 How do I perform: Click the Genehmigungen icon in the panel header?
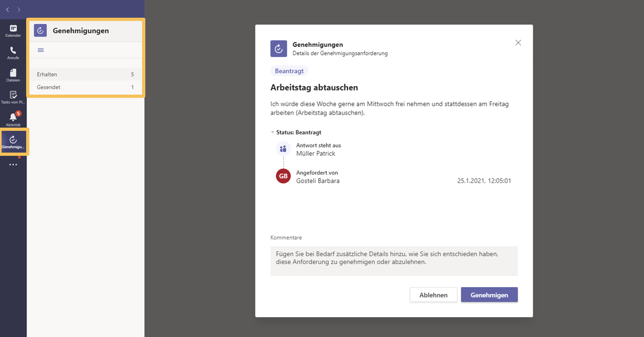[x=40, y=30]
